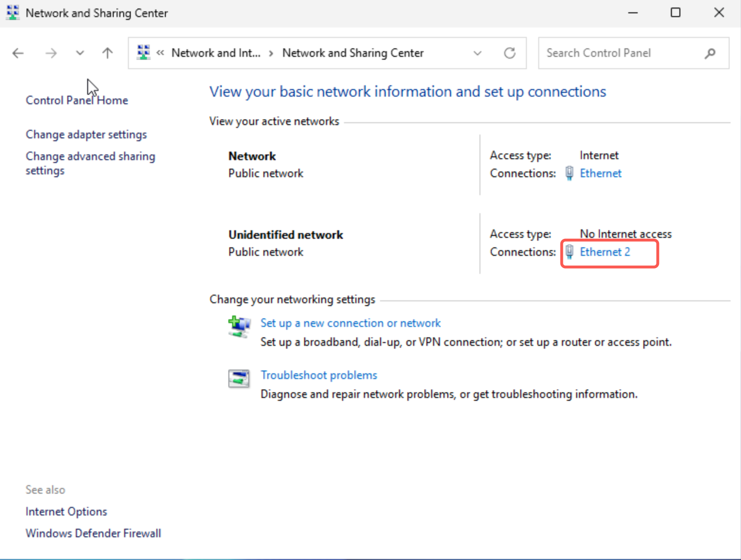Open Control Panel Home

(x=77, y=100)
